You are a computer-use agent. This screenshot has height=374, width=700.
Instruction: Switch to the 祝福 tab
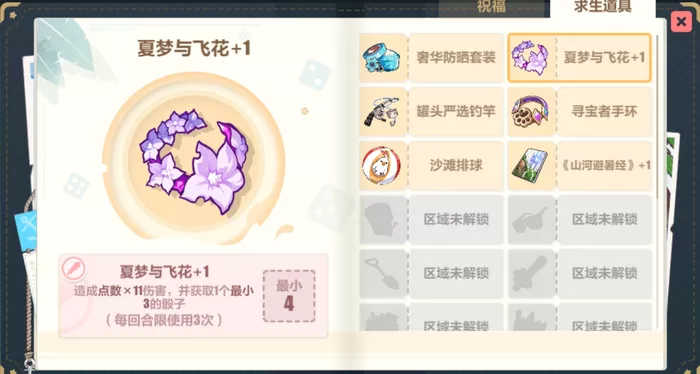[x=491, y=8]
